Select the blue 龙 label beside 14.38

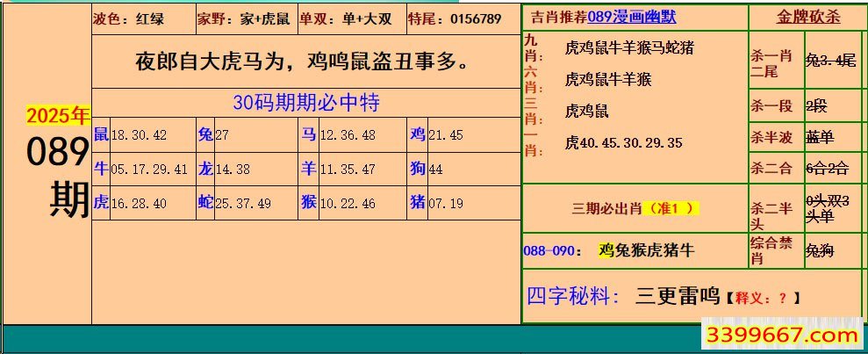[205, 169]
